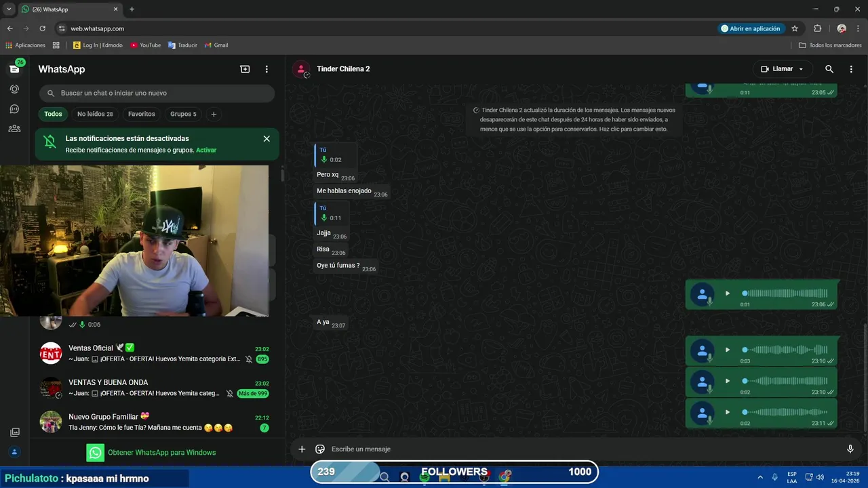Click Abrir en aplicación button

(751, 28)
